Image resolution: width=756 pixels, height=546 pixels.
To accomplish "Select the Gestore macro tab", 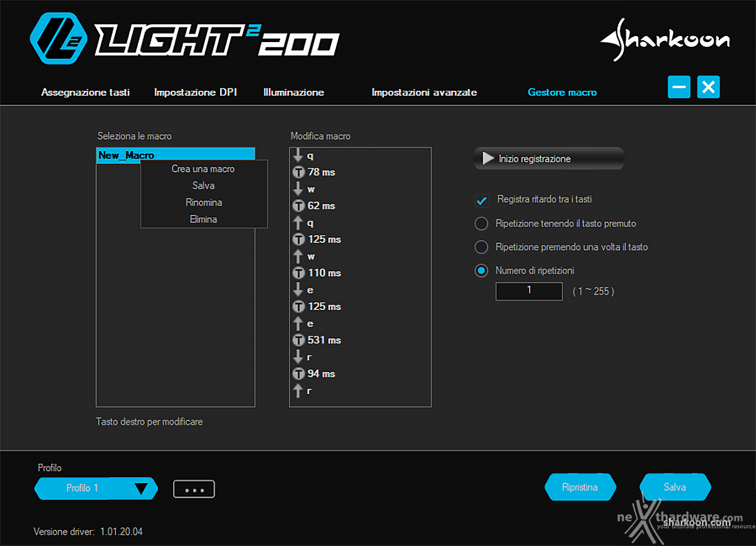I will [562, 93].
